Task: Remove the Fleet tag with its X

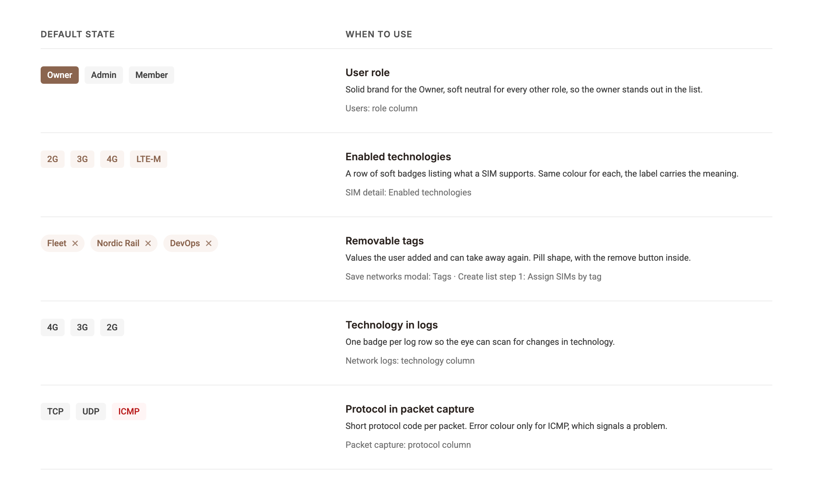Action: (x=75, y=243)
